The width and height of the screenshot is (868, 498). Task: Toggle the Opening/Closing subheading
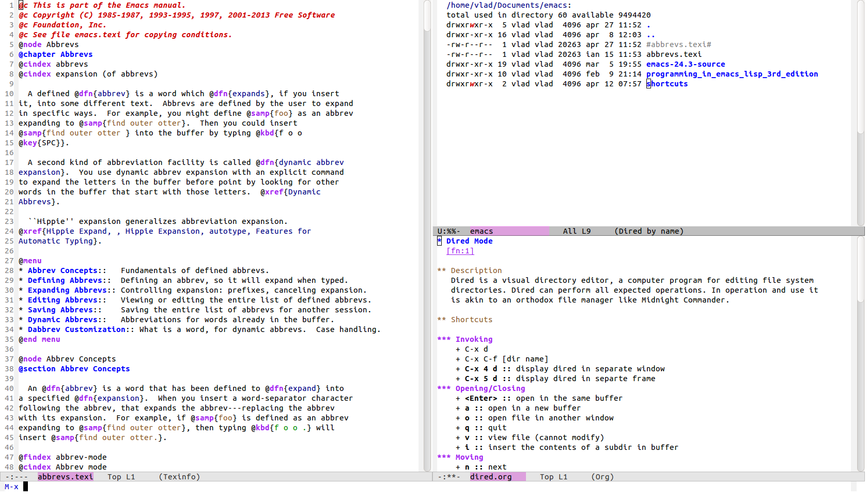click(481, 388)
